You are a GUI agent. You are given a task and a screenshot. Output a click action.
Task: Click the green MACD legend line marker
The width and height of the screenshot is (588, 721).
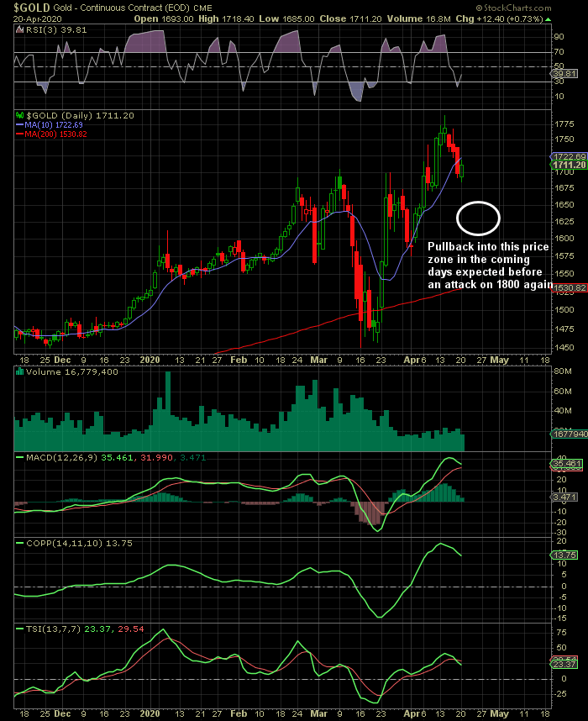click(20, 457)
